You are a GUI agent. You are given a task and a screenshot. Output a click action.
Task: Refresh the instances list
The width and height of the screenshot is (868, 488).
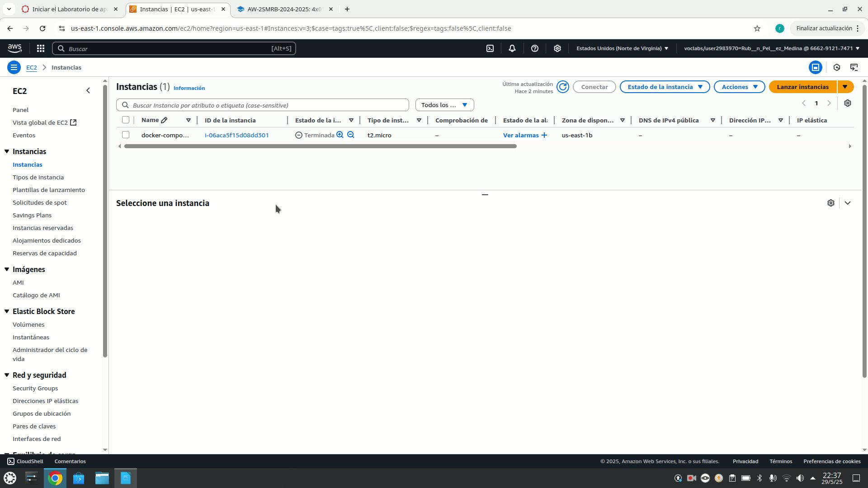click(563, 87)
